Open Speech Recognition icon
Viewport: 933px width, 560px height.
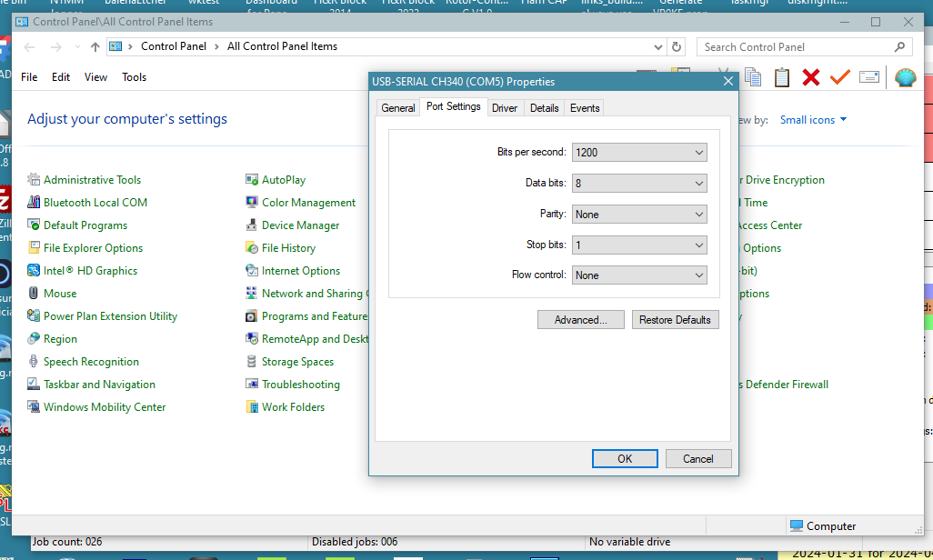34,361
